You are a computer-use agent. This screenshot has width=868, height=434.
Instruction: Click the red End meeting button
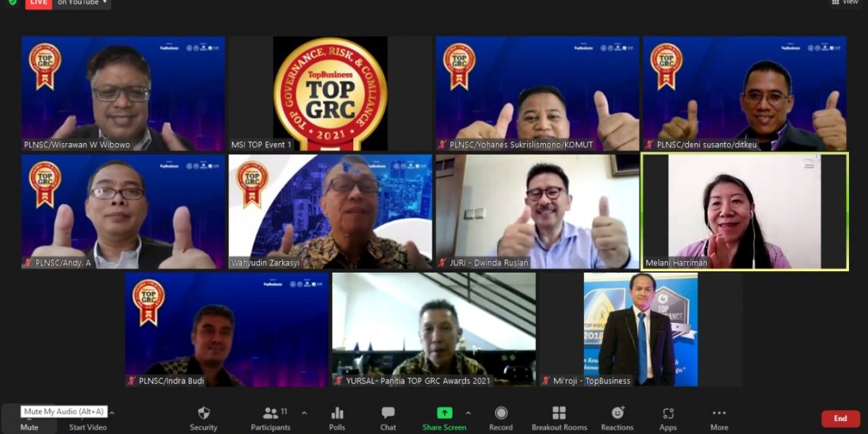pos(841,419)
